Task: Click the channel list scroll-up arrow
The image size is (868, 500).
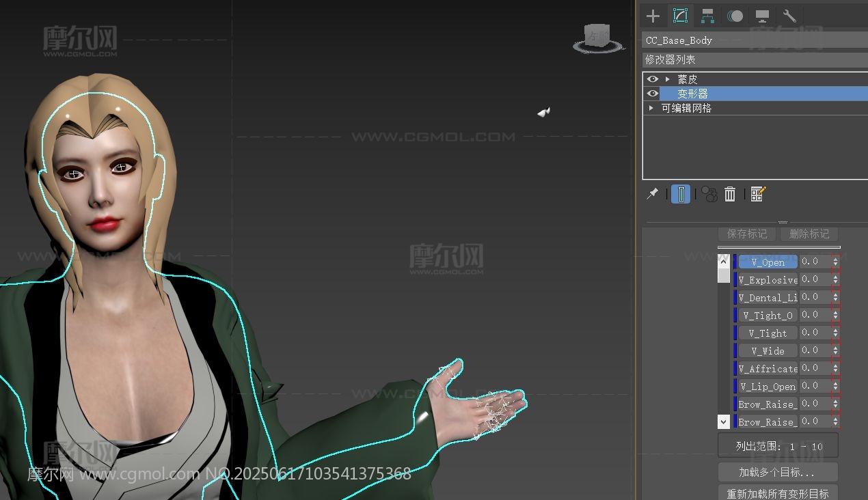Action: point(723,261)
